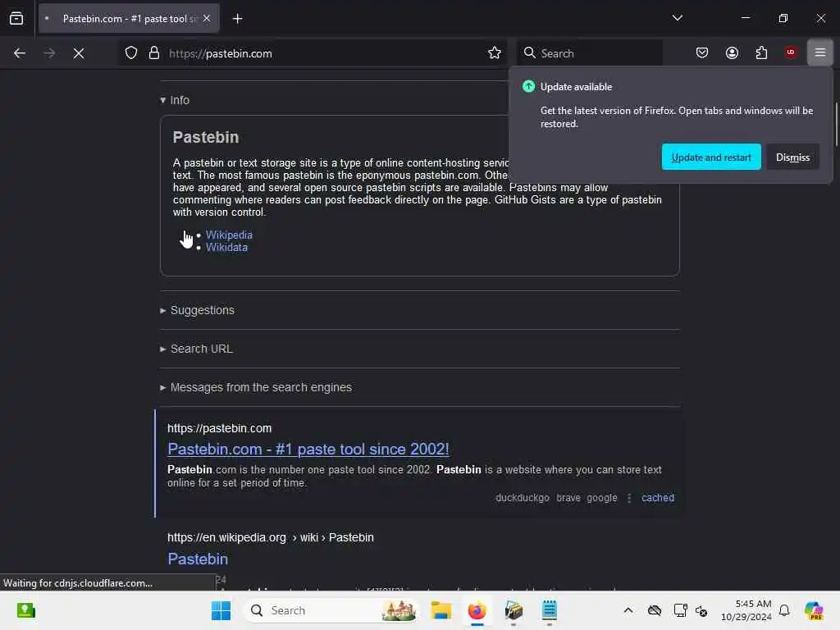
Task: Open the Extensions puzzle icon
Action: click(x=761, y=53)
